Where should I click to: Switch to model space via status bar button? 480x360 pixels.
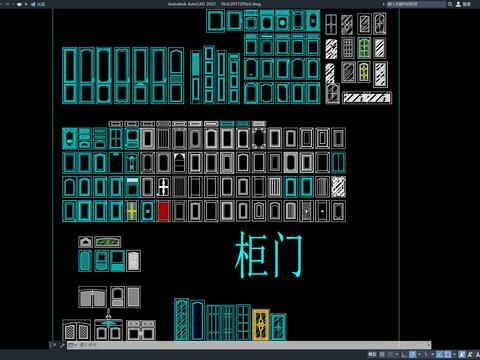[372, 354]
